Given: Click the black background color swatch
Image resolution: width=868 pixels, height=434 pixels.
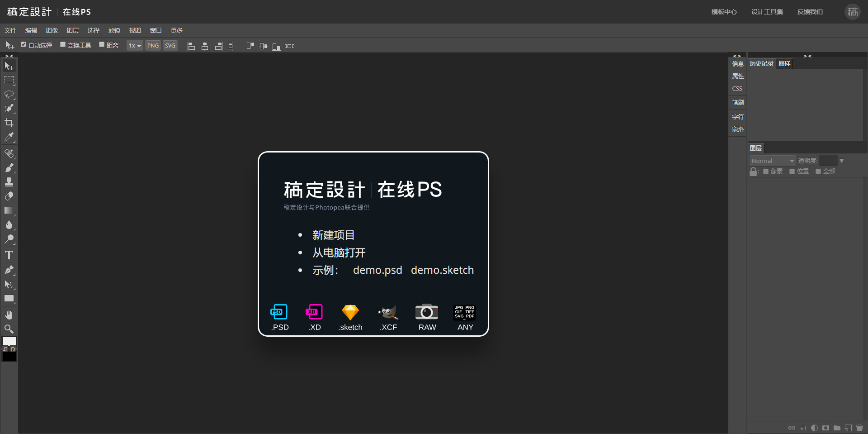Looking at the screenshot, I should click(x=9, y=357).
